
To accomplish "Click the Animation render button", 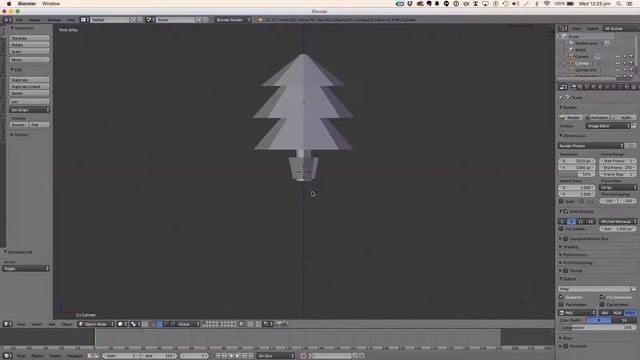I will 597,117.
